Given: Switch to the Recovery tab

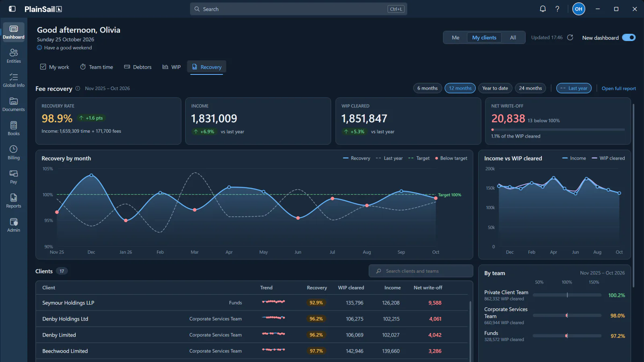Looking at the screenshot, I should 207,67.
